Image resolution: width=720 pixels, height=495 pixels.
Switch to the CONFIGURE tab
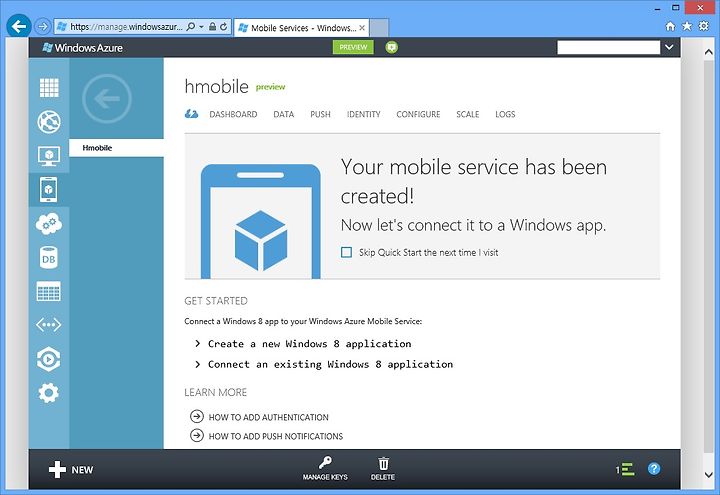click(418, 114)
